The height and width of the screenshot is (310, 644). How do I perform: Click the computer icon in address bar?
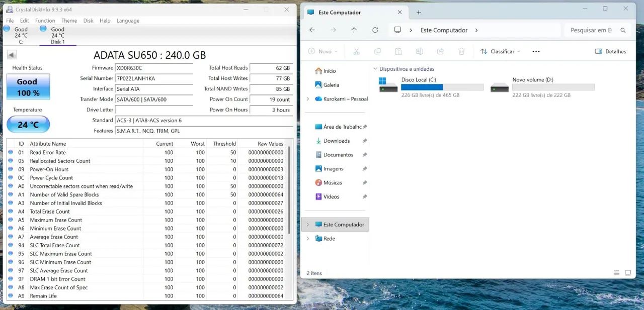tap(397, 30)
